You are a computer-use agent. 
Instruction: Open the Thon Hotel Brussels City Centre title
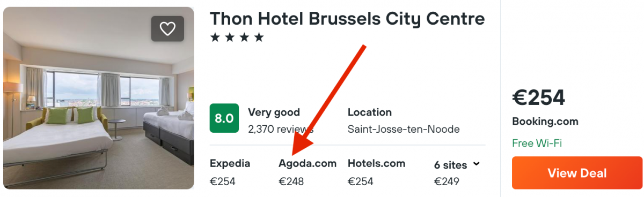[347, 19]
